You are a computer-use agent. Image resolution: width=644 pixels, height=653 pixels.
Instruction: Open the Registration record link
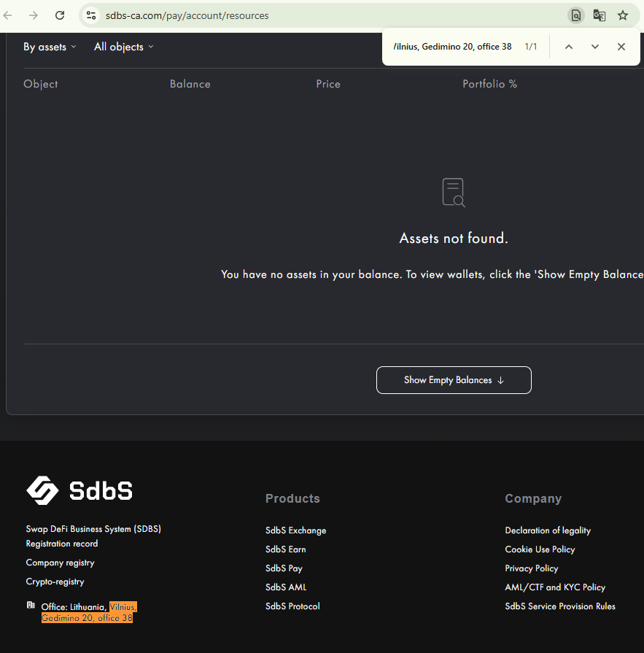click(x=61, y=544)
